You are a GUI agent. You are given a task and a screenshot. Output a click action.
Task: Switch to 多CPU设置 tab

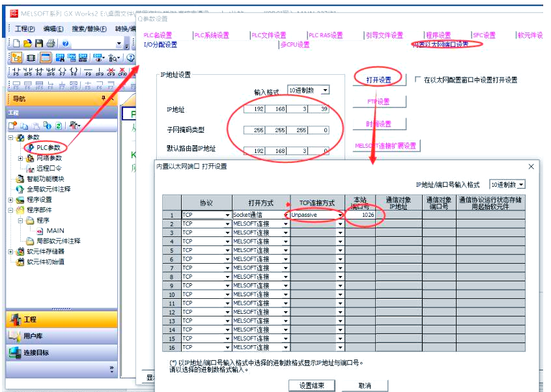(295, 45)
